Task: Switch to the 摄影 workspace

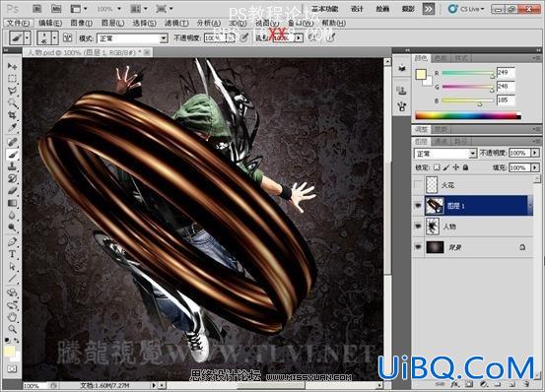Action: pos(408,9)
